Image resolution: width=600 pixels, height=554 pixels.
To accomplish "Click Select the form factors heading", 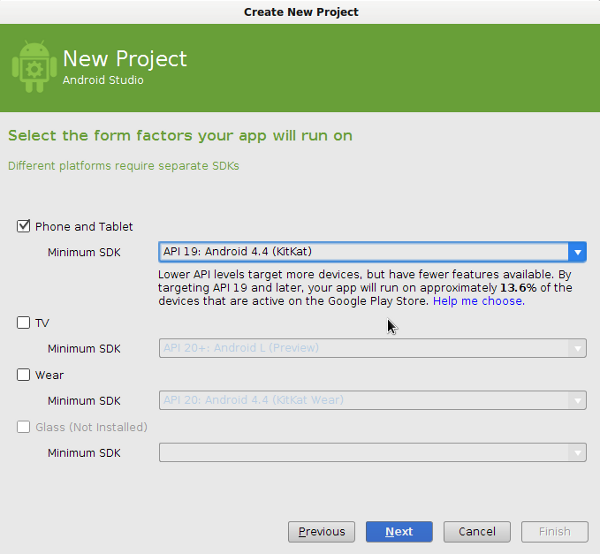I will pyautogui.click(x=180, y=136).
